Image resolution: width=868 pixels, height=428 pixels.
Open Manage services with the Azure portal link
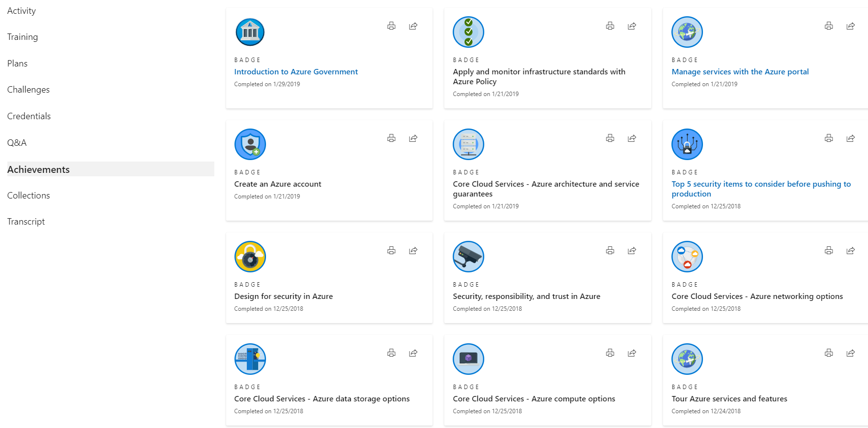(740, 72)
